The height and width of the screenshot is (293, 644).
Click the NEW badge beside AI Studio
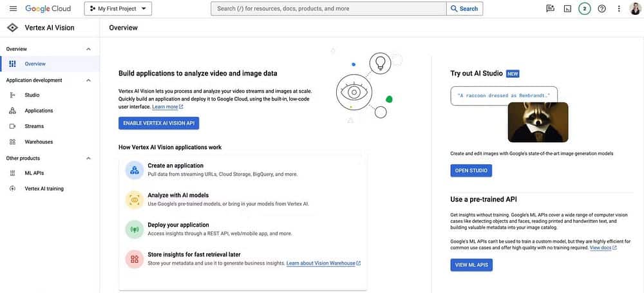point(513,73)
